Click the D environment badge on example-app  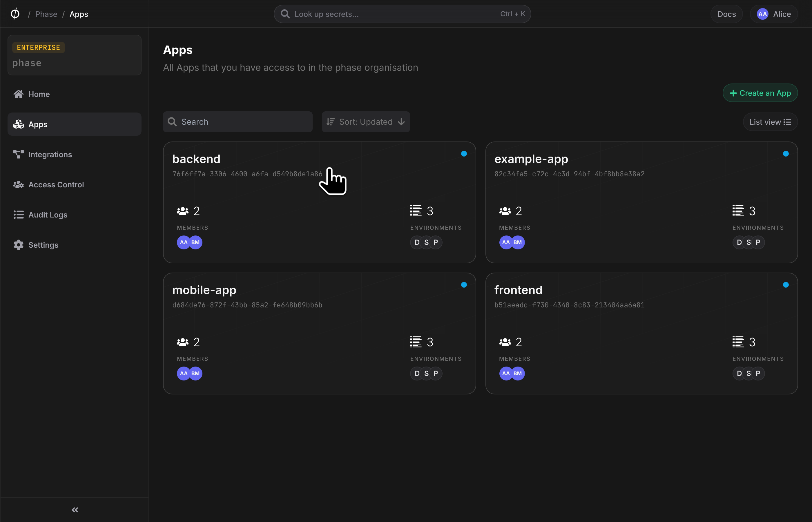pyautogui.click(x=739, y=242)
